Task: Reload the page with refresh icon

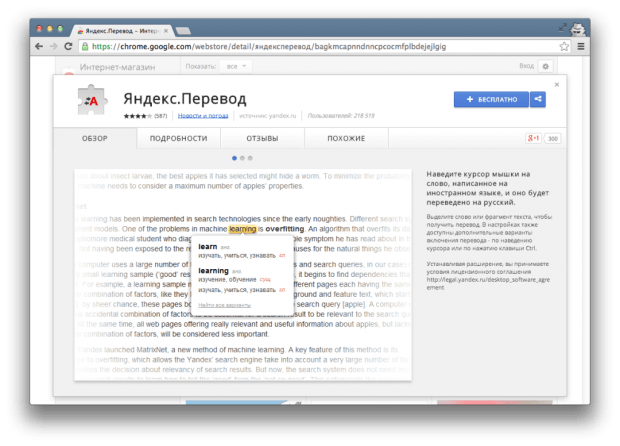Action: click(67, 46)
